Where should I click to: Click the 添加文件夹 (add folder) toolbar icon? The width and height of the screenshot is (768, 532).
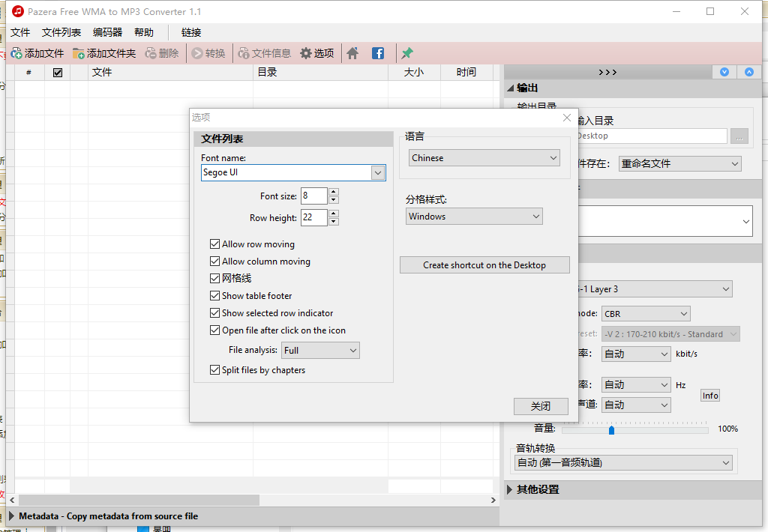click(79, 53)
